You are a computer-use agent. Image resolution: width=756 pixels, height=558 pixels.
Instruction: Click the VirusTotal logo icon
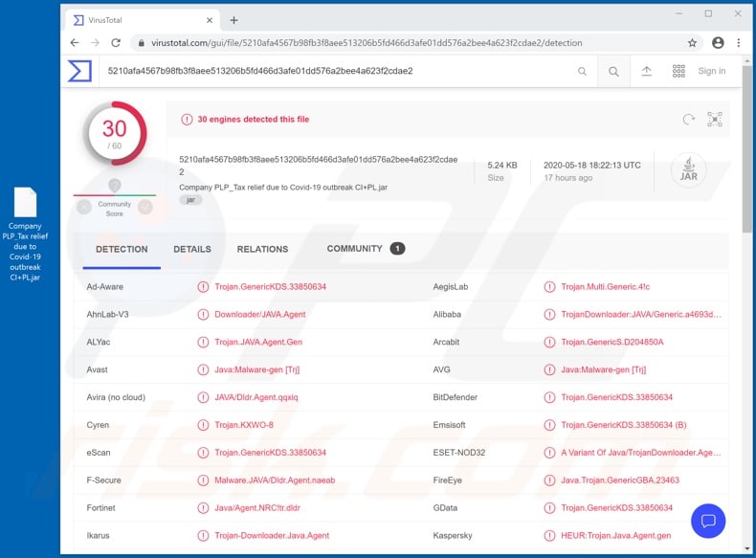(79, 71)
